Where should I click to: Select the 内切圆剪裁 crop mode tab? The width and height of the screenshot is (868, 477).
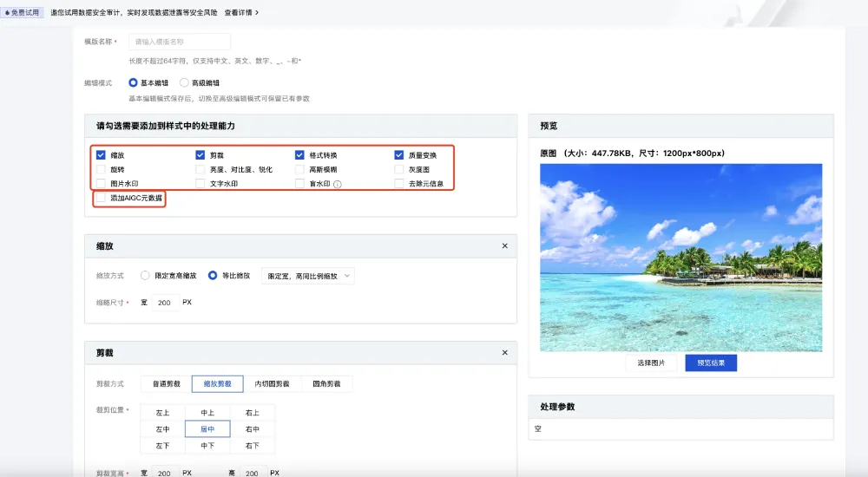(272, 383)
